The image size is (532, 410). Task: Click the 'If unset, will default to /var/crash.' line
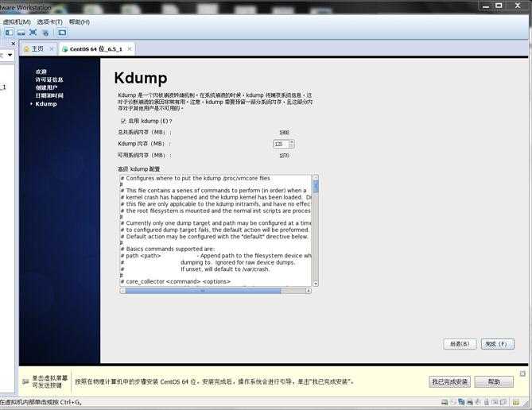(225, 269)
